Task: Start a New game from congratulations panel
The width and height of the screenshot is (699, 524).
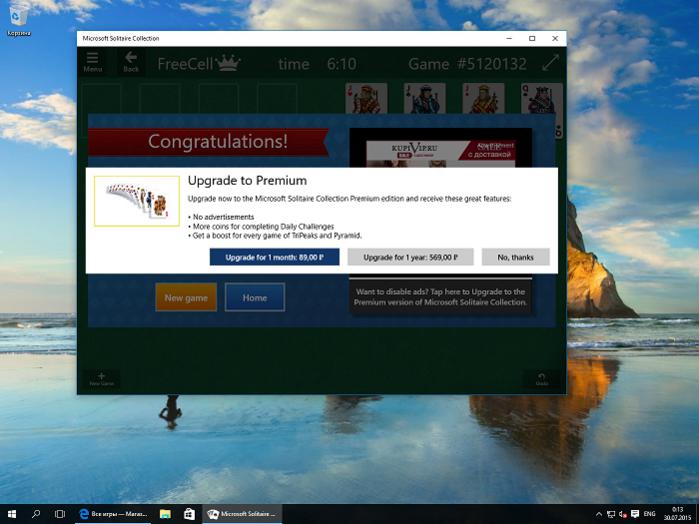Action: coord(186,297)
